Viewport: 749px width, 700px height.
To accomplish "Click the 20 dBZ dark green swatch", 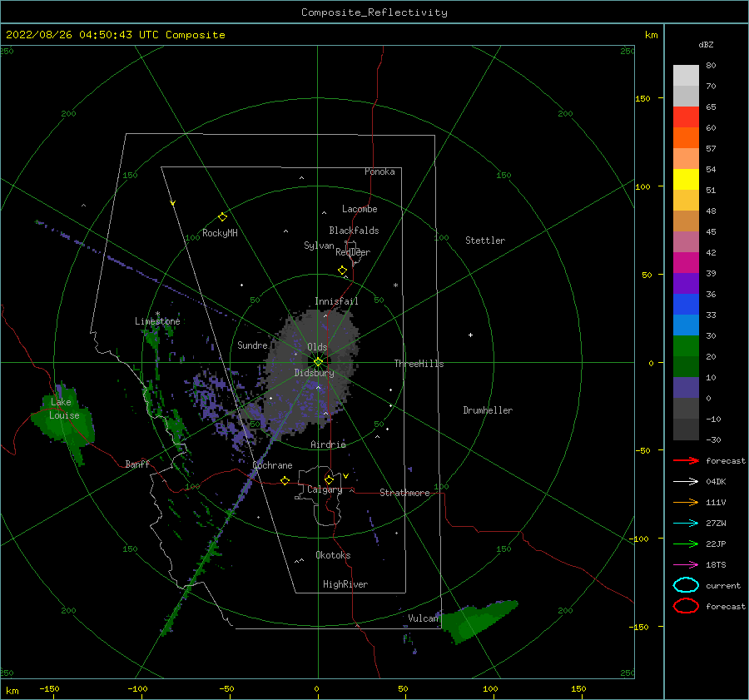I will point(686,367).
